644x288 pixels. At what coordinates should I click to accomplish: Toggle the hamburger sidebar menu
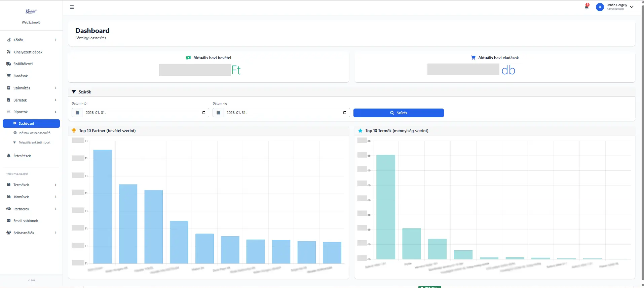click(72, 7)
